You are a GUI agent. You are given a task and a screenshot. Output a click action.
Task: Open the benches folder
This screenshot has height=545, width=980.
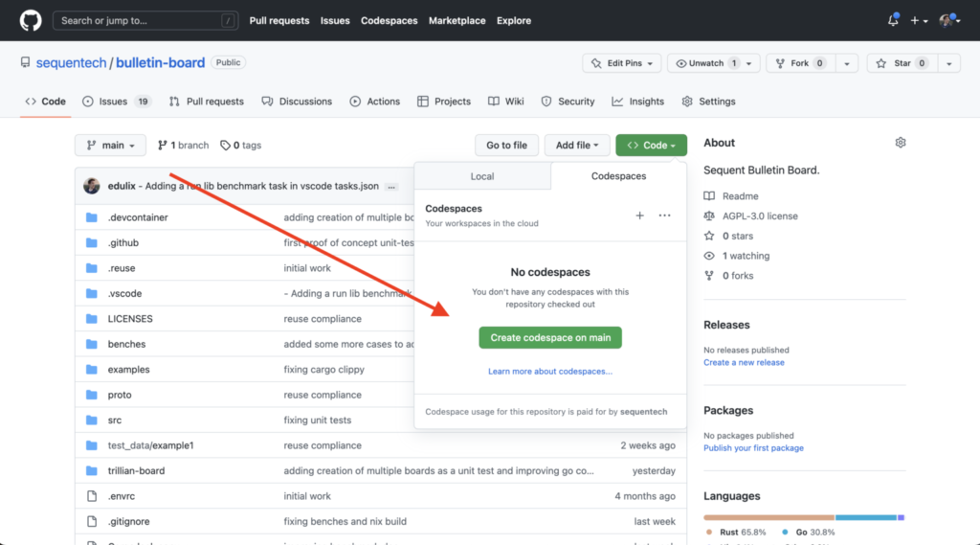click(x=126, y=344)
